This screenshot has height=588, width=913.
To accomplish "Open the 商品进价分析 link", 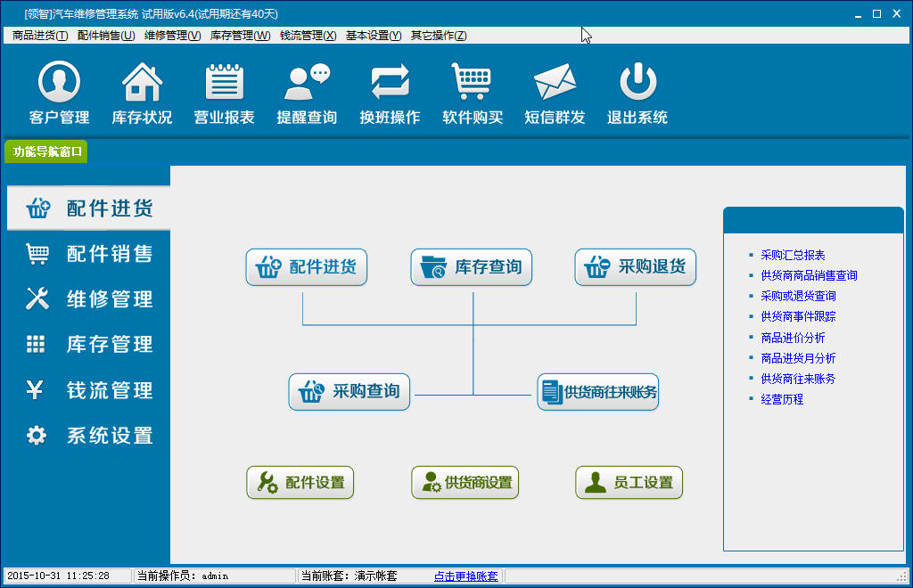I will tap(793, 338).
